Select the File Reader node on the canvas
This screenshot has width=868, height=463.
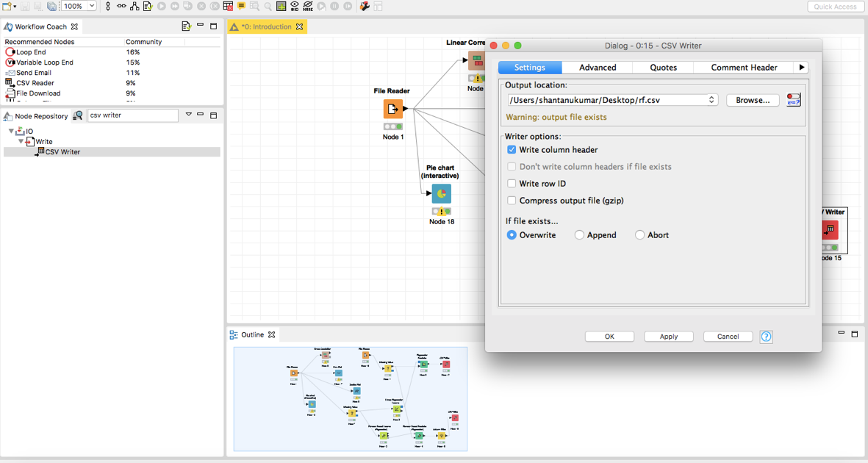[x=393, y=109]
